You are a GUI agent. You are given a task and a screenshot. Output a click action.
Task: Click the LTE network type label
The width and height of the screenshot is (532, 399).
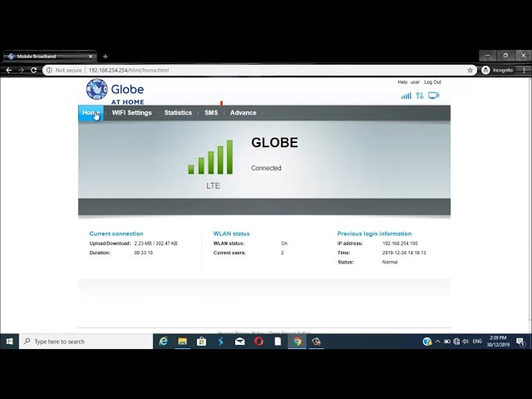tap(213, 186)
